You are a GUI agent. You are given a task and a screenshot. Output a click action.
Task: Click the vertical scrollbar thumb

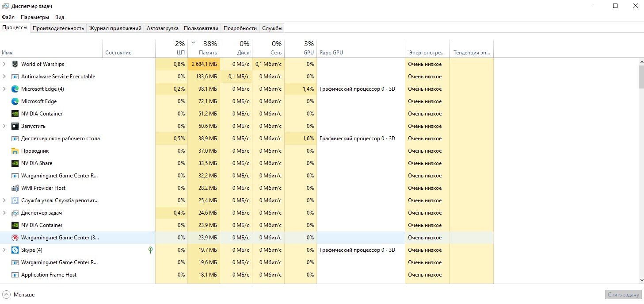[641, 77]
